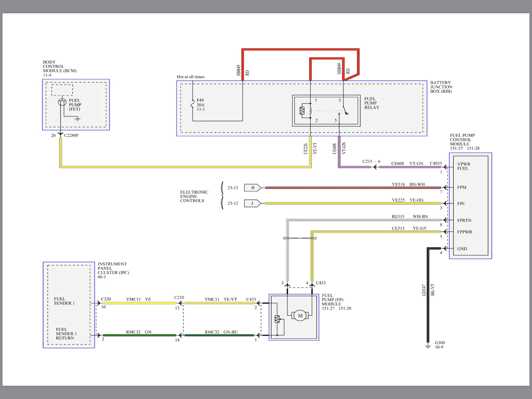Select the INSTRUMENT PANEL CLUSTER (IPC) label
532x399 pixels.
click(113, 268)
